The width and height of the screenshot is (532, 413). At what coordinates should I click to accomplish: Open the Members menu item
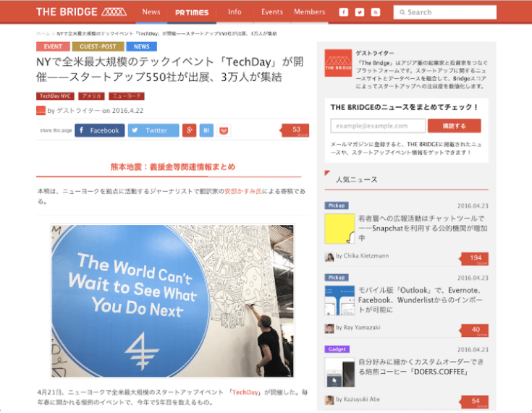[x=310, y=12]
